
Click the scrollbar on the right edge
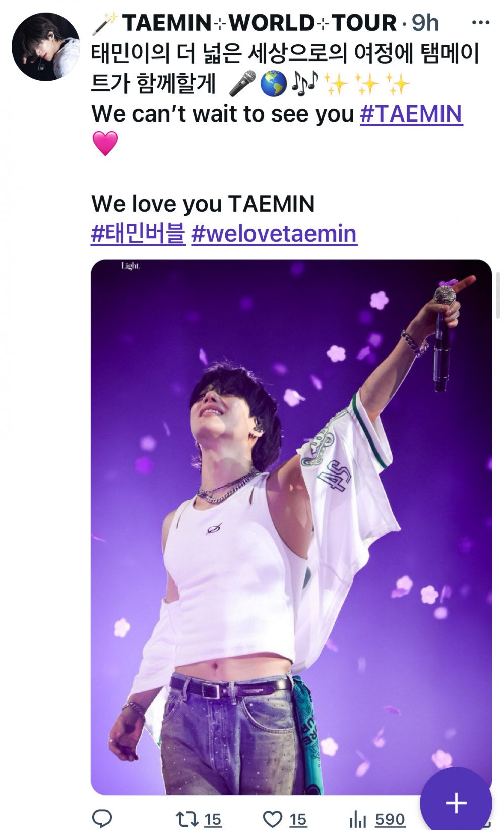498,295
